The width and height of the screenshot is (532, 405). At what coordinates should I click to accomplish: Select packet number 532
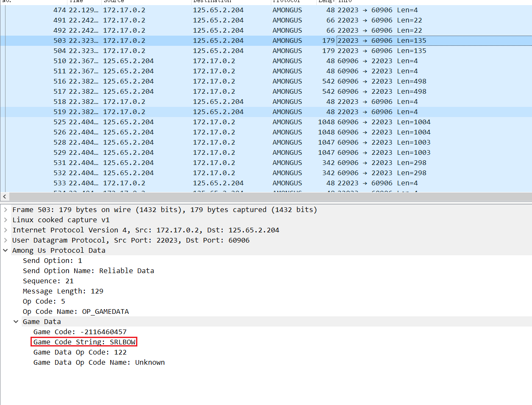(x=266, y=173)
